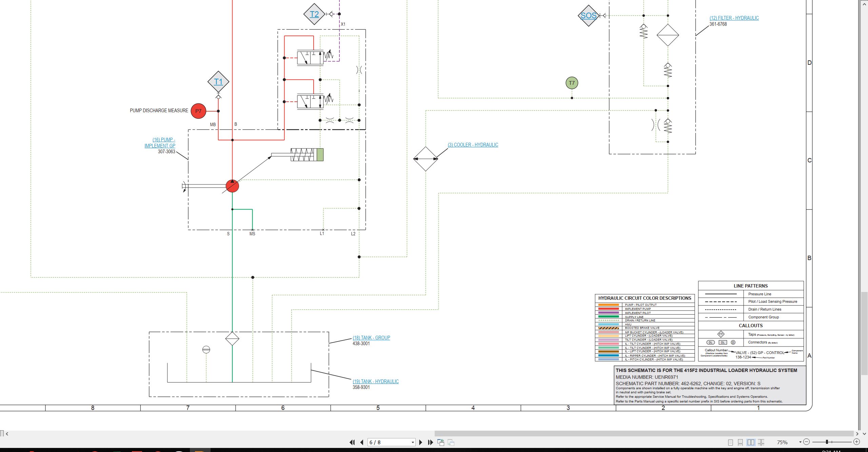Viewport: 868px width, 452px height.
Task: Open the (3) COOLER - HYDRAULIC link
Action: pyautogui.click(x=473, y=145)
